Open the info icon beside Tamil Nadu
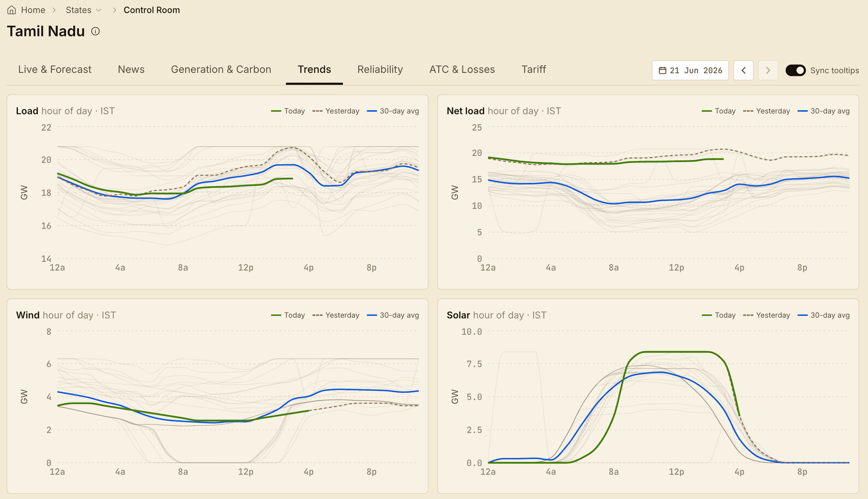This screenshot has height=499, width=868. (96, 31)
